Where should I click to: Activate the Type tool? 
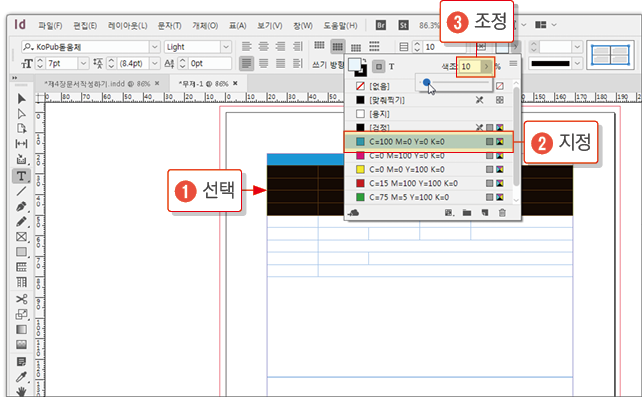[x=21, y=176]
